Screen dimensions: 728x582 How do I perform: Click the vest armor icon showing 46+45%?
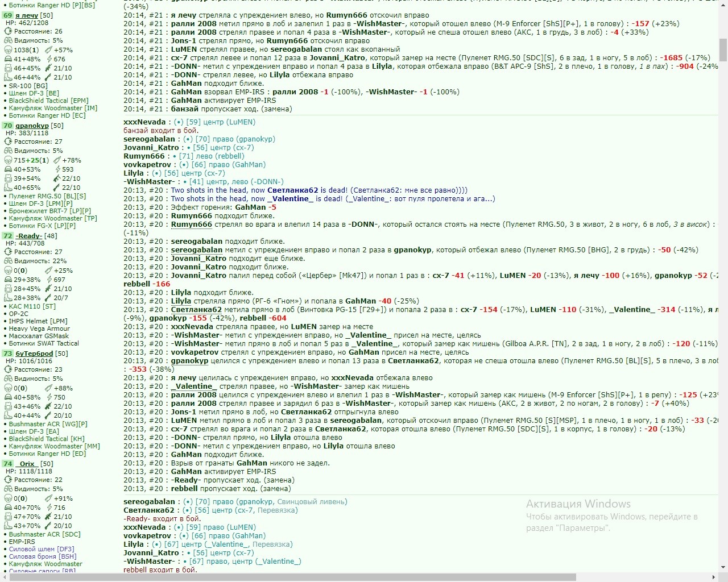(x=8, y=68)
